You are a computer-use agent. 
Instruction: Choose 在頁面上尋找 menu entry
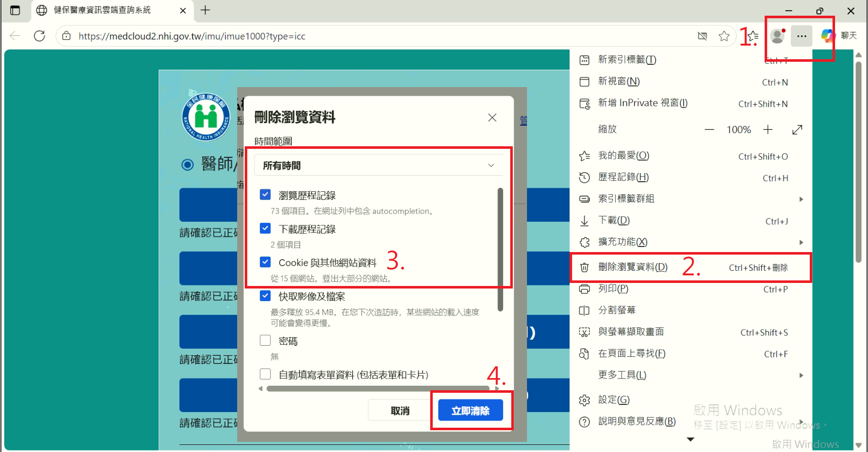click(691, 354)
